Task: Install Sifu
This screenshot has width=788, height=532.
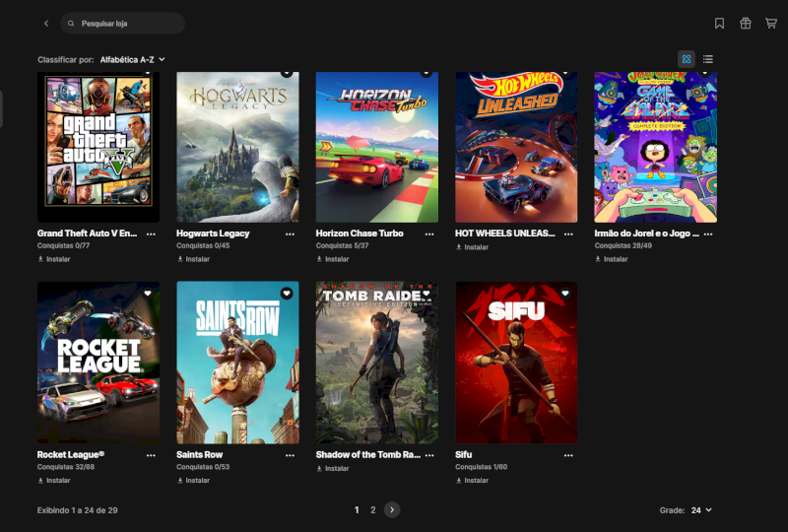Action: pyautogui.click(x=473, y=480)
